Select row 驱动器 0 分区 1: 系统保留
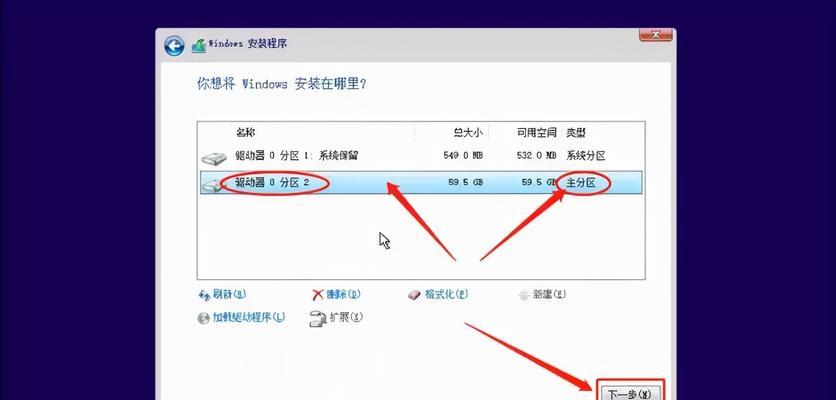Viewport: 836px width, 400px height. (x=421, y=156)
